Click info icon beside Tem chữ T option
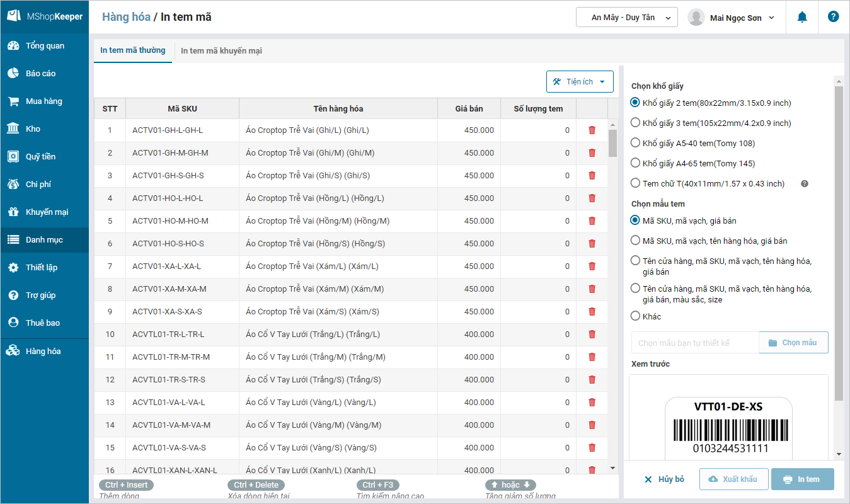The image size is (850, 504). pyautogui.click(x=804, y=184)
